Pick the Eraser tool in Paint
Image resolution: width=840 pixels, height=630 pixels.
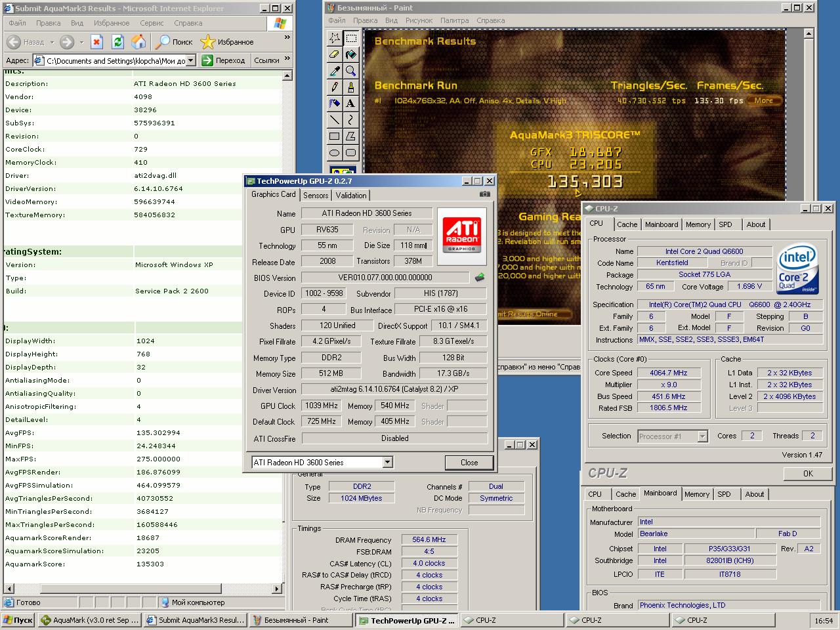pos(335,54)
